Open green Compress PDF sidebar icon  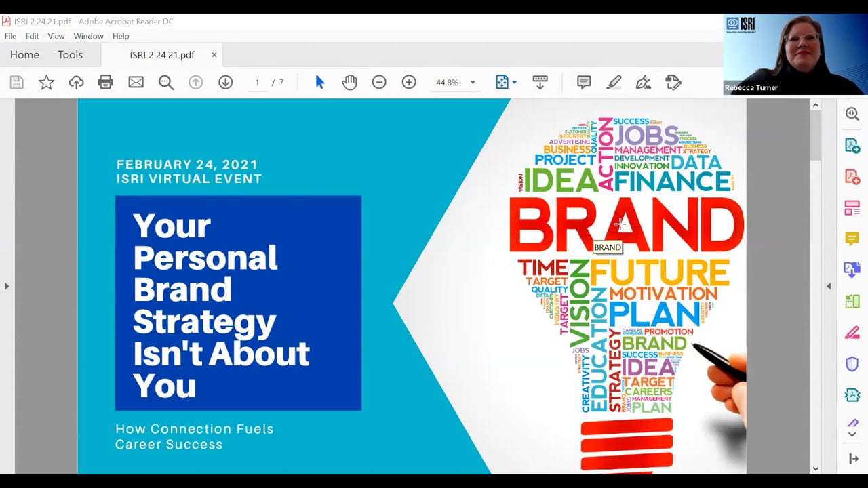click(x=852, y=302)
